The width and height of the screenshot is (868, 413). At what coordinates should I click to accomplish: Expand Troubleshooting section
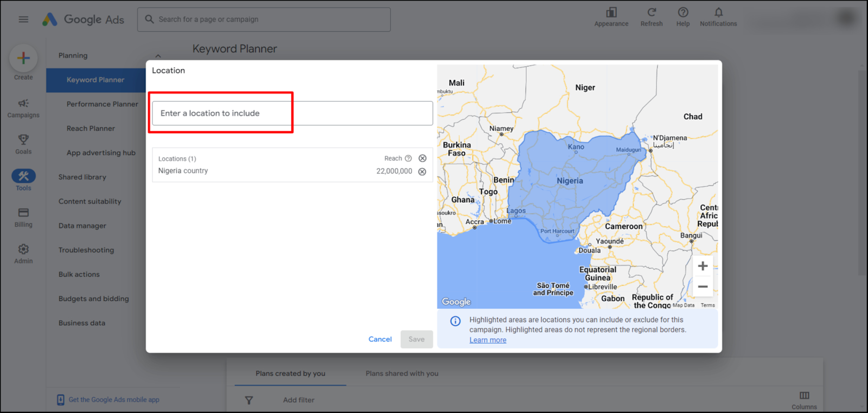point(86,250)
